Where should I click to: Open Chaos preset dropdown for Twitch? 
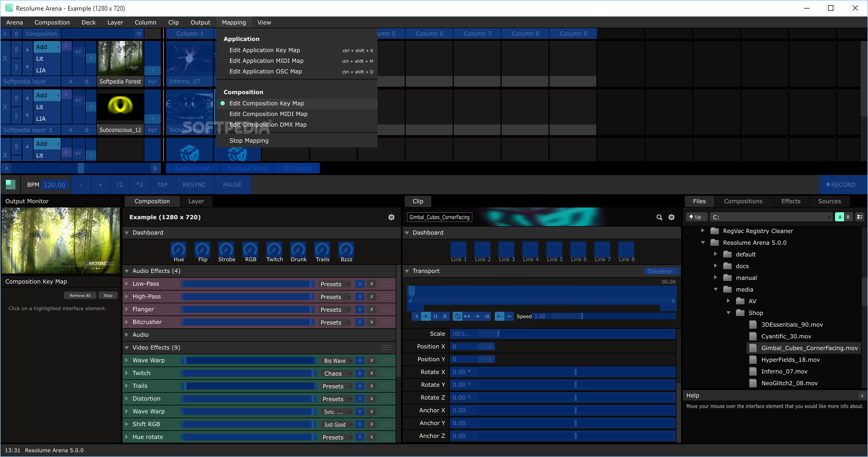tap(337, 373)
